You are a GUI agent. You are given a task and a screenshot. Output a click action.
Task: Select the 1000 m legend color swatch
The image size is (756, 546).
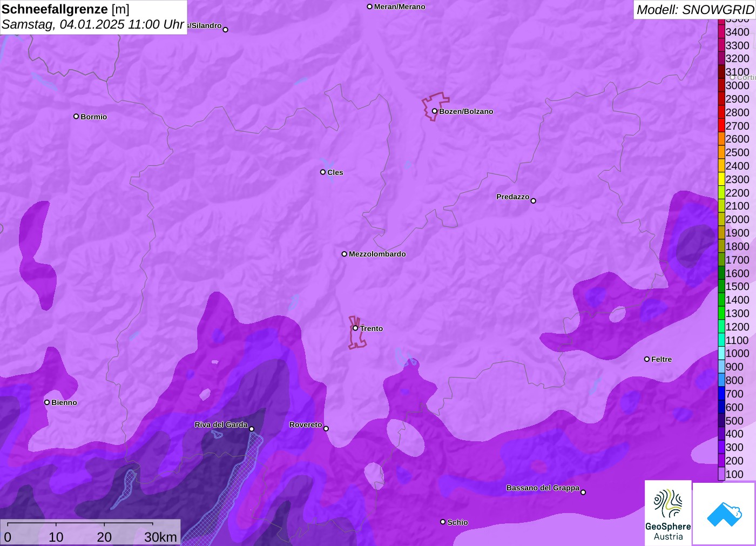(721, 353)
